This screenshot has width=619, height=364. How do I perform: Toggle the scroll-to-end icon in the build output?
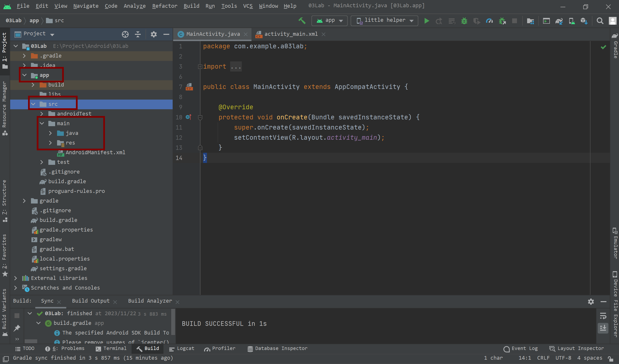click(x=603, y=328)
